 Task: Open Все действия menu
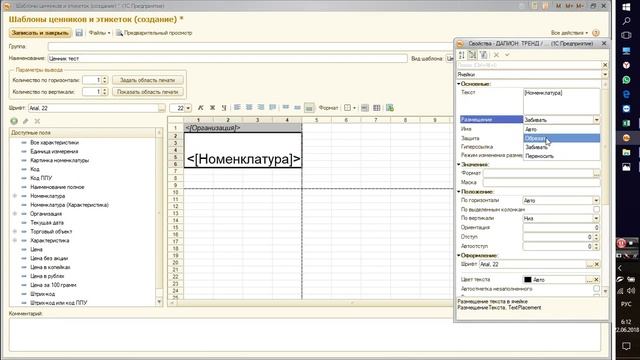point(569,33)
